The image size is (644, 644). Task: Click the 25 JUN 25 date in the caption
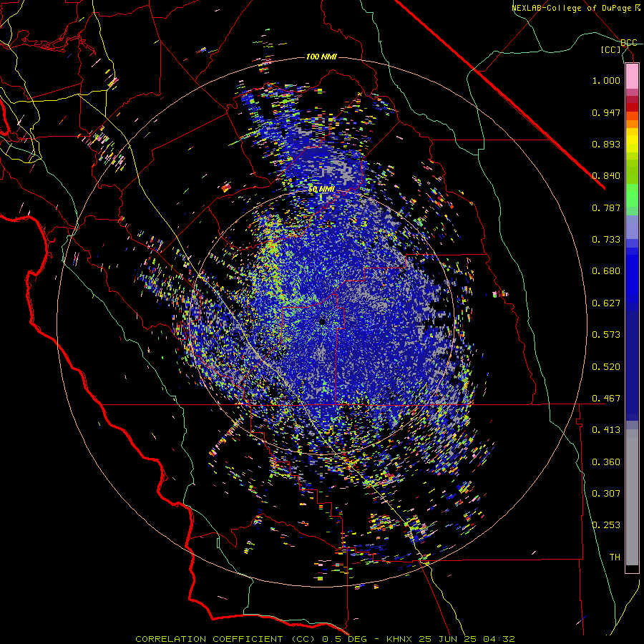click(x=448, y=639)
